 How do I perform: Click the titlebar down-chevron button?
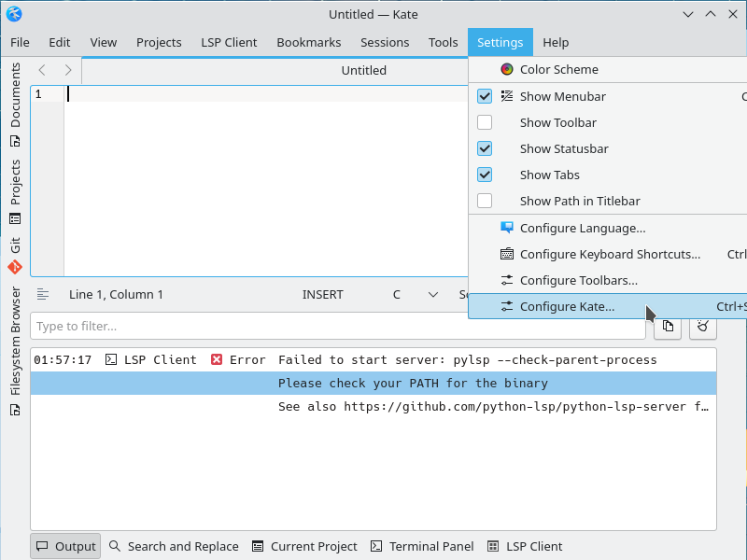click(688, 14)
